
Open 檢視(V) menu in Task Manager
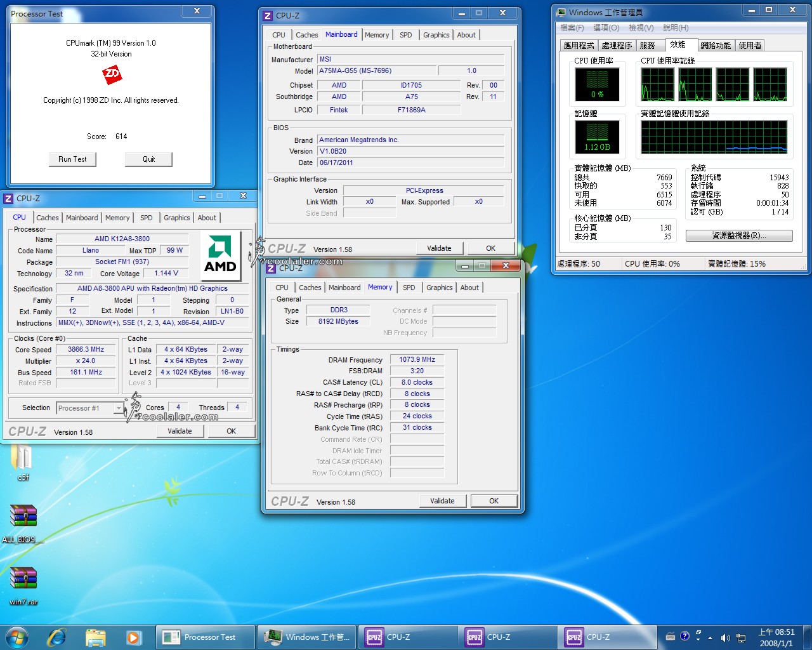pos(641,28)
